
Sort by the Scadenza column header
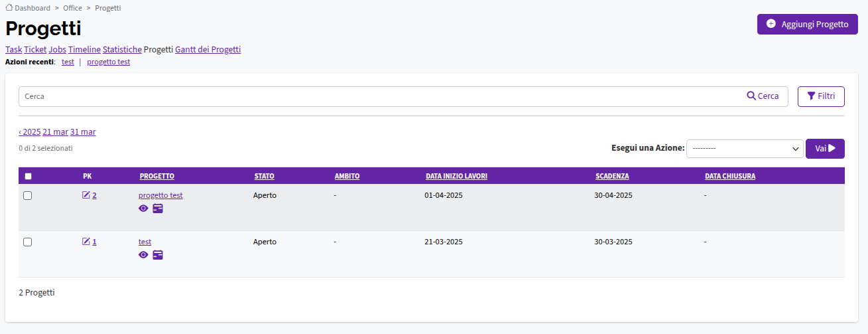(x=612, y=177)
